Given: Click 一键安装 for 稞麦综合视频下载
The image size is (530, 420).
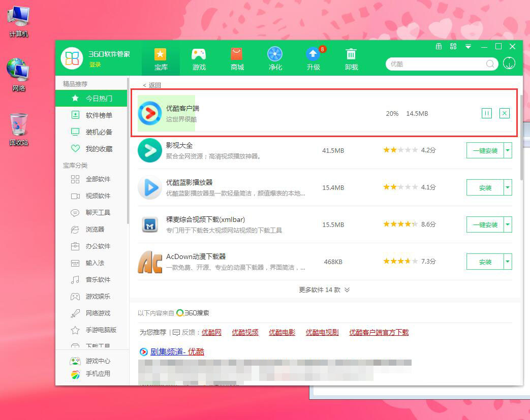Looking at the screenshot, I should 485,224.
